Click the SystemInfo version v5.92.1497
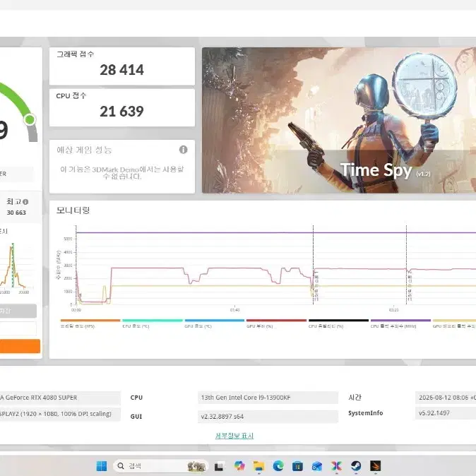Image resolution: width=476 pixels, height=476 pixels. 446,413
